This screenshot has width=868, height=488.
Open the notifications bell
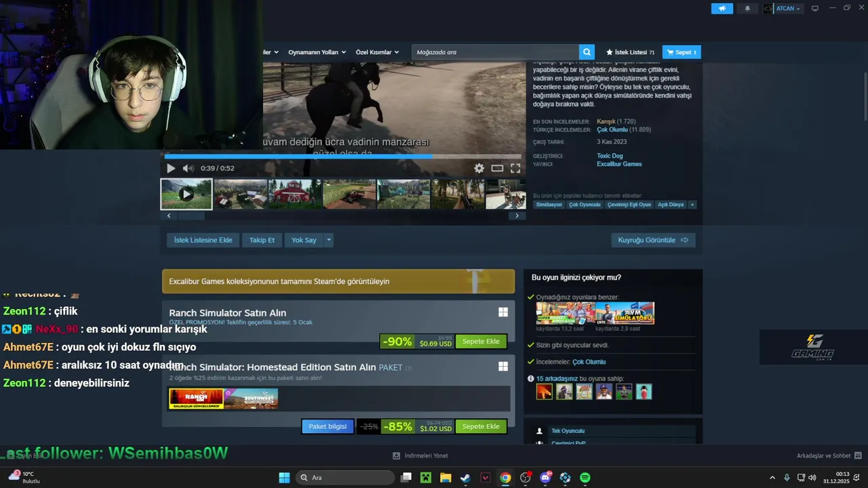747,9
